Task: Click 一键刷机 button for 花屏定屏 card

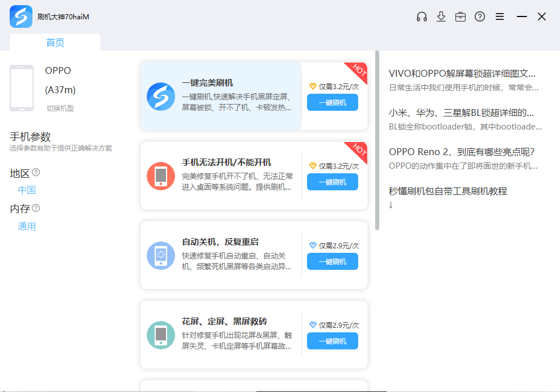Action: pyautogui.click(x=333, y=341)
